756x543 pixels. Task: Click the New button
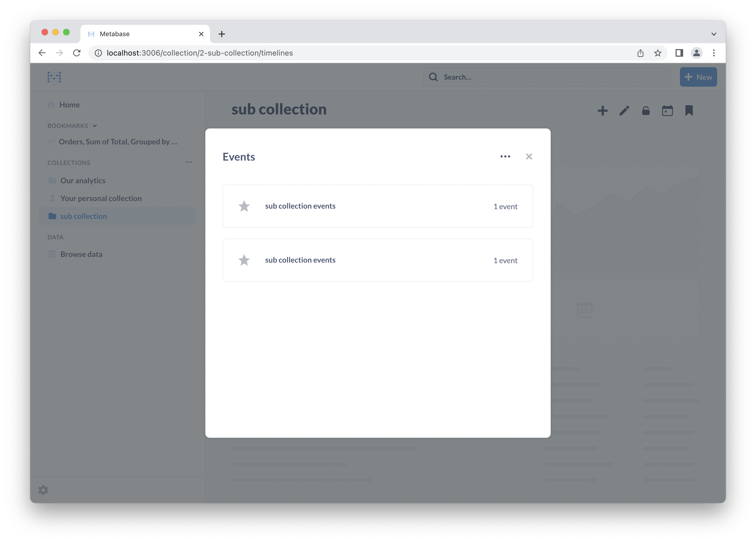tap(698, 77)
